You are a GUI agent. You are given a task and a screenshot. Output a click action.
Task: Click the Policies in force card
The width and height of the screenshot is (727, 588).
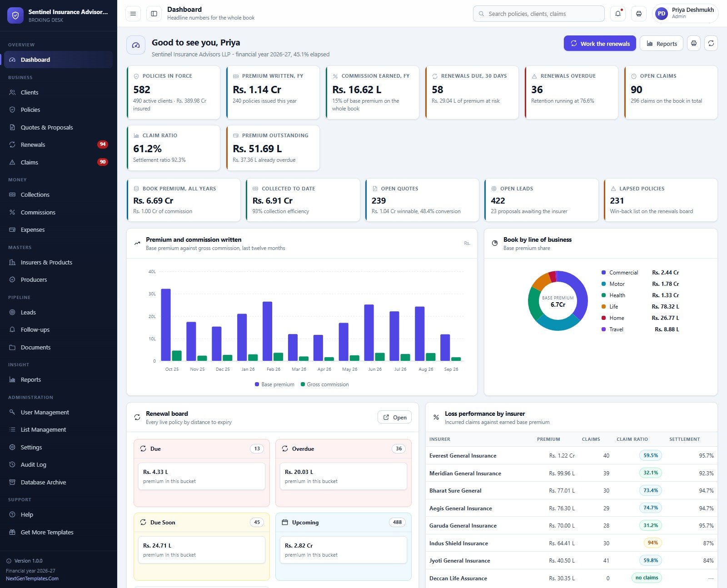coord(173,93)
